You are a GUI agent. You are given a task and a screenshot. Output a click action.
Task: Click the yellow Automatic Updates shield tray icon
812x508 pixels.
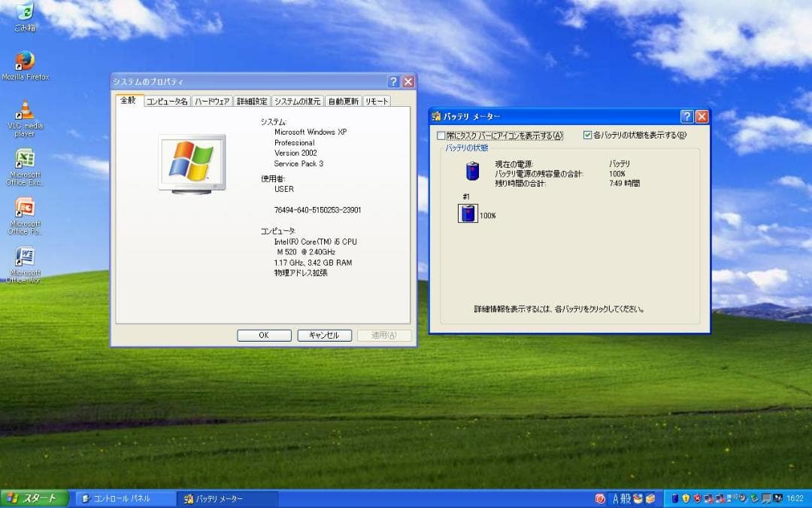[686, 497]
